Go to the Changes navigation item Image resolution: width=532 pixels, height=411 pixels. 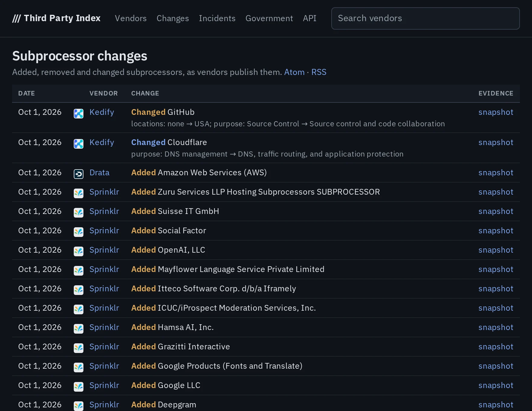(x=173, y=18)
